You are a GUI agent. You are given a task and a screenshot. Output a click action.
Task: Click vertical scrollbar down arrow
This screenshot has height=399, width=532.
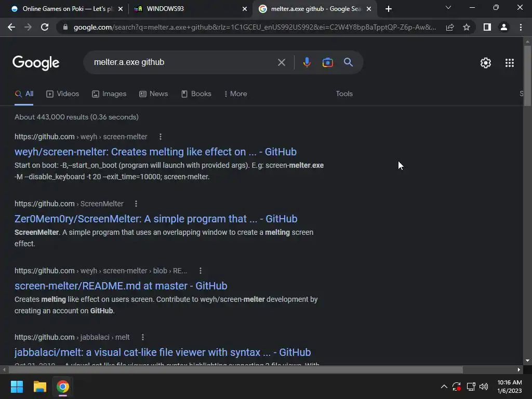click(x=527, y=361)
